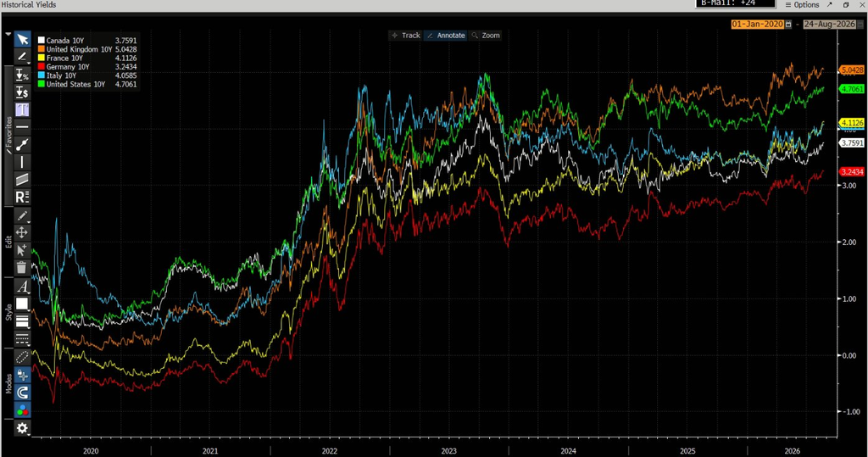Viewport: 868px width, 457px height.
Task: Open the font style A option
Action: (x=22, y=287)
